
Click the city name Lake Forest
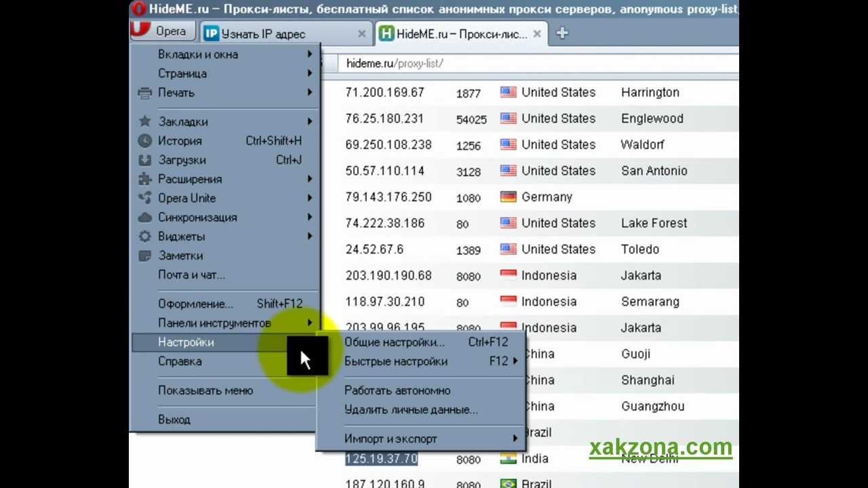[x=654, y=223]
